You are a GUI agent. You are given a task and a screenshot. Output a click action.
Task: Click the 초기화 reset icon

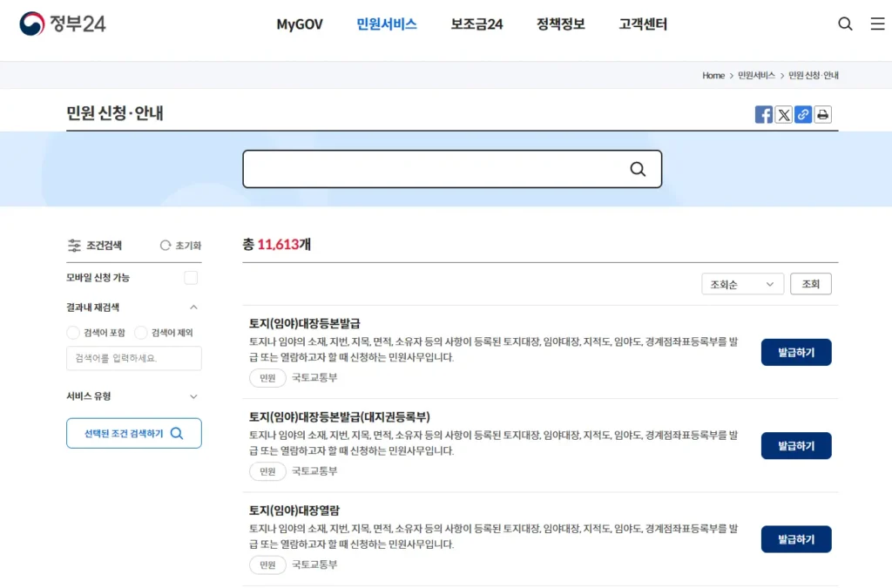pos(166,246)
